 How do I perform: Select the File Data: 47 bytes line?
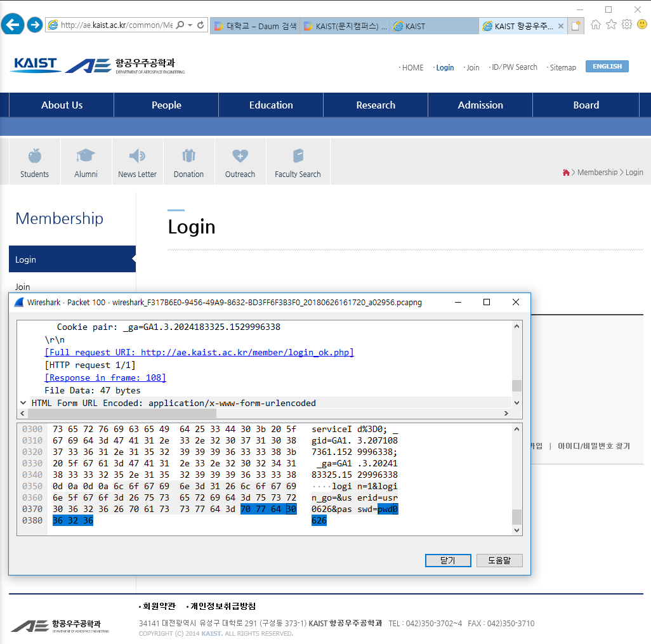pos(93,390)
